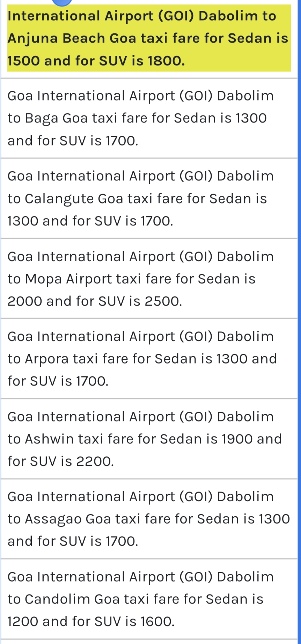Viewport: 301px width, 644px height.
Task: Select the Arpora taxi fare row
Action: pos(149,359)
